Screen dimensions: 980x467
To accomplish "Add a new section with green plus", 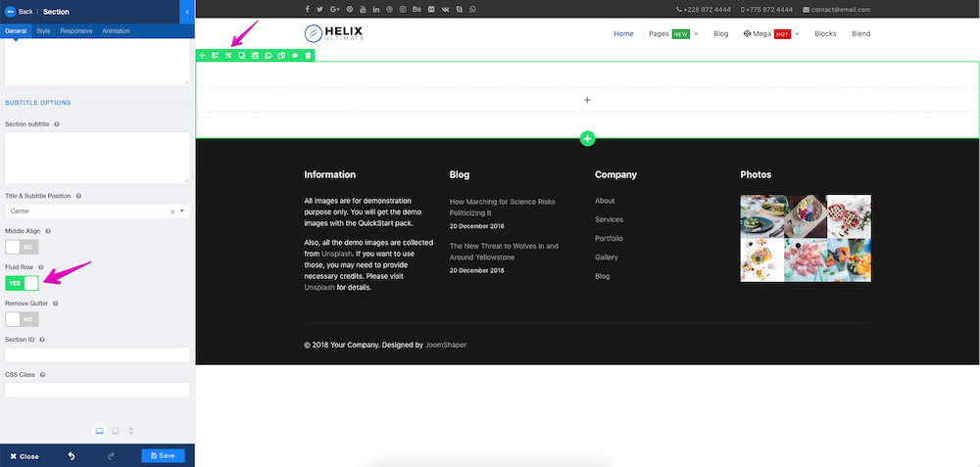I will 587,139.
